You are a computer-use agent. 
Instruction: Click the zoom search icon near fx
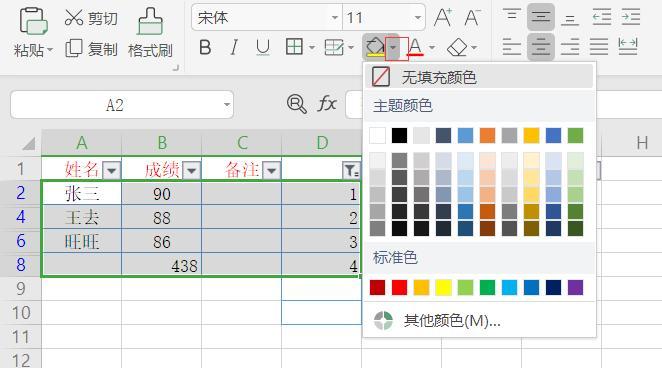click(296, 104)
